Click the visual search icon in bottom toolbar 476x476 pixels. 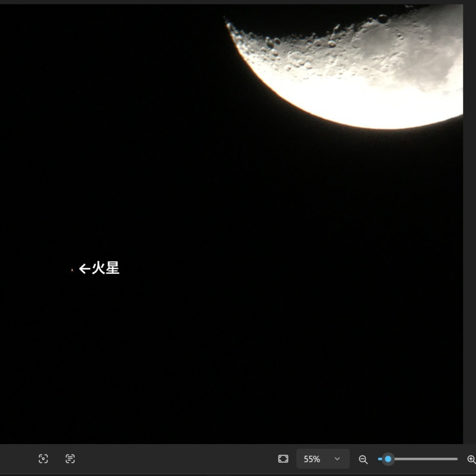click(x=43, y=459)
